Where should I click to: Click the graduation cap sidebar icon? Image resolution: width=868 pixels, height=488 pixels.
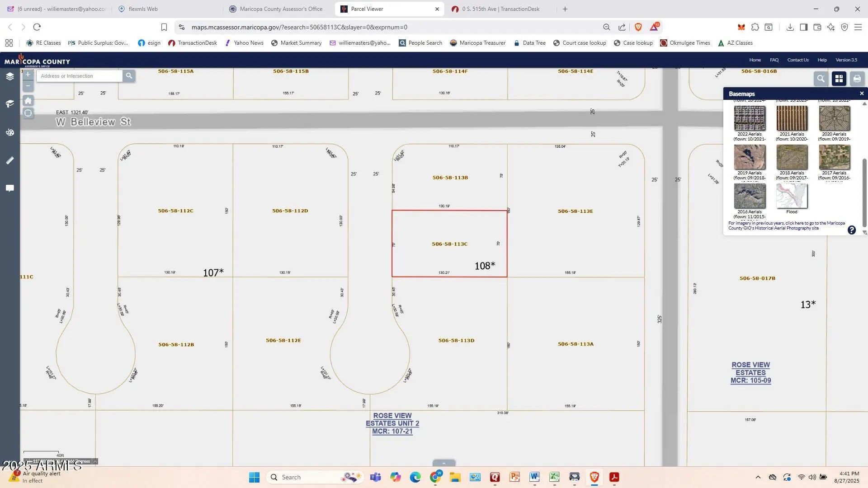tap(10, 104)
